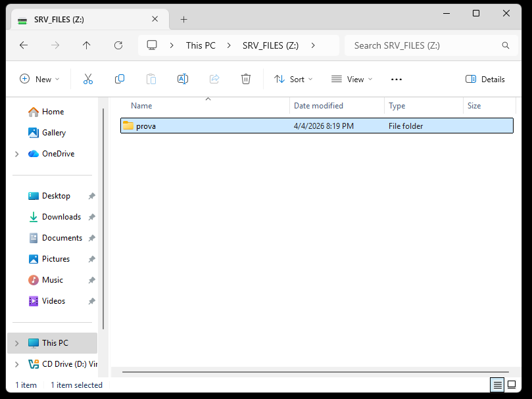532x399 pixels.
Task: Click This PC in the address breadcrumb
Action: click(201, 45)
